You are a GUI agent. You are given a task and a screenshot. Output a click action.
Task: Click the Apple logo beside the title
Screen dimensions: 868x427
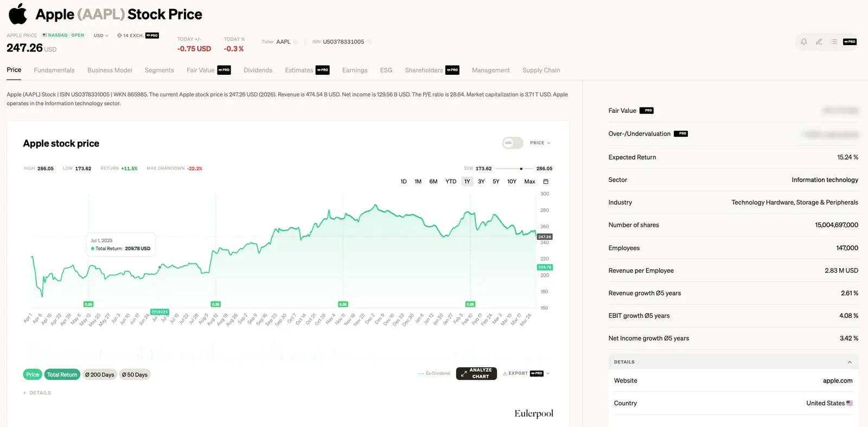pos(18,14)
